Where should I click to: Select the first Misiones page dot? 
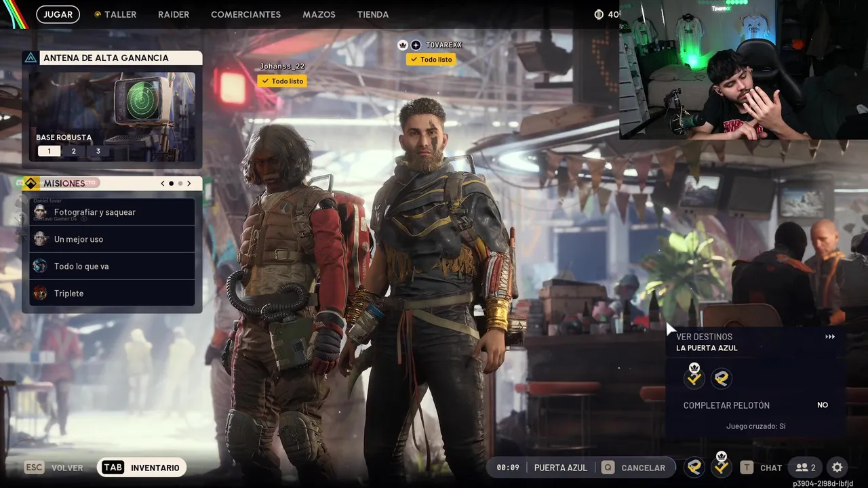tap(171, 184)
